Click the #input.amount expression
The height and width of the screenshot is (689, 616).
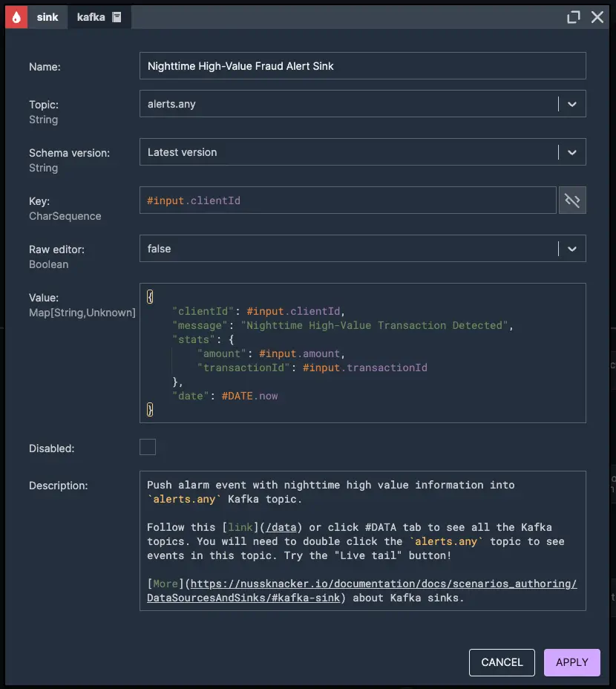point(299,353)
